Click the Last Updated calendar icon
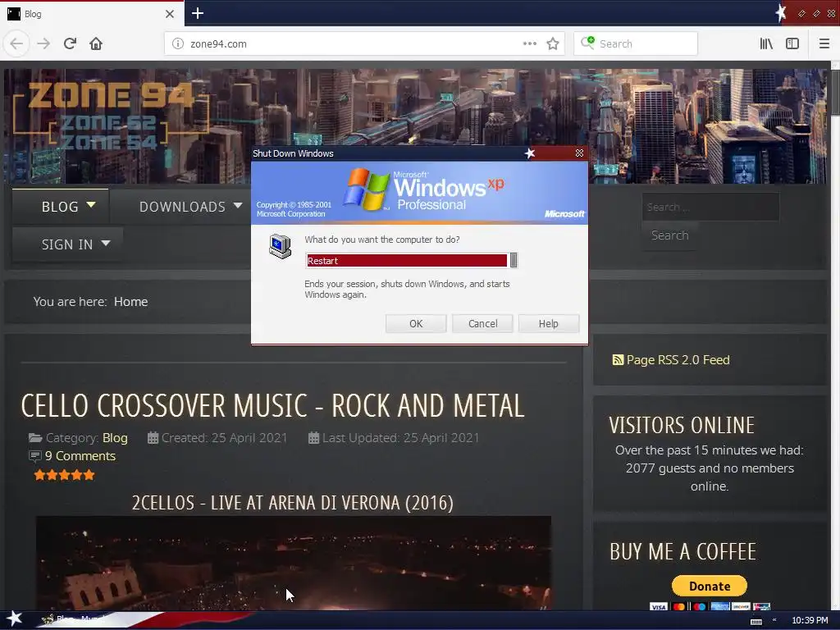 pyautogui.click(x=314, y=438)
